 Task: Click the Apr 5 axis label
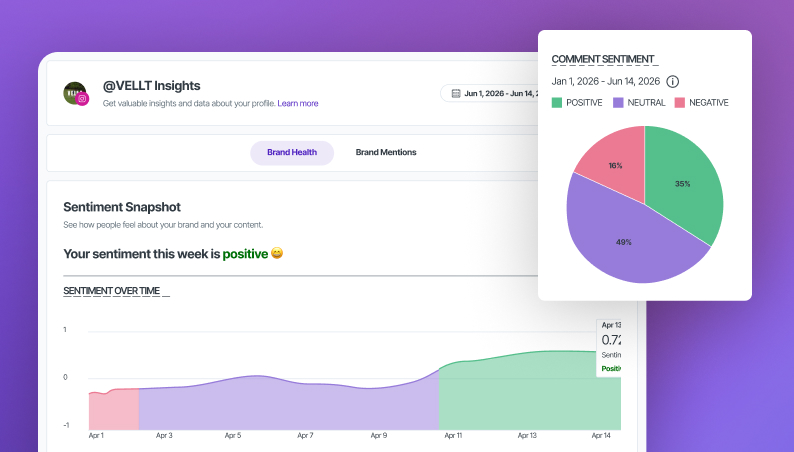[x=233, y=435]
